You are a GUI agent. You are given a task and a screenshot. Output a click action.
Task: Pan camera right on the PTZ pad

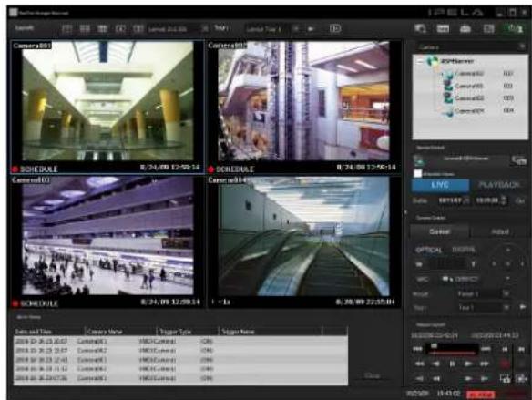point(522,264)
